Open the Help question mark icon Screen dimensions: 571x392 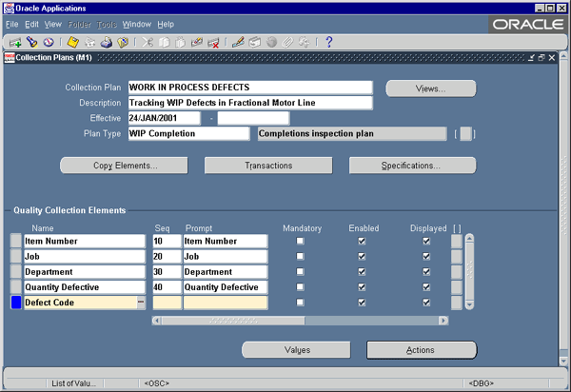tap(328, 42)
